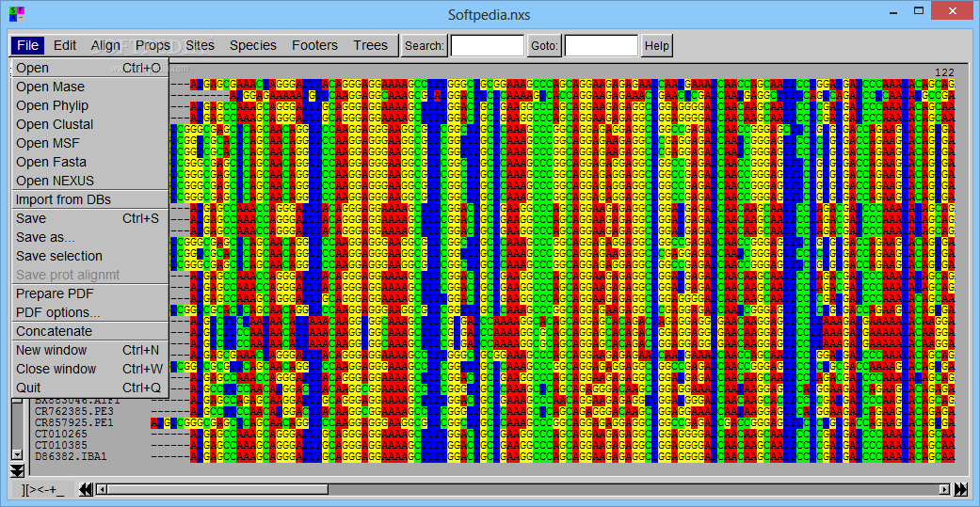
Task: Choose Open Fasta
Action: (x=88, y=162)
